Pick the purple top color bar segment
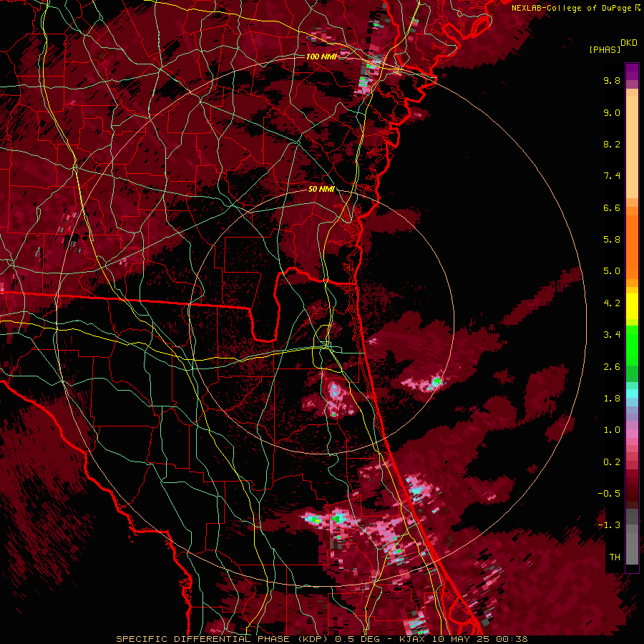This screenshot has width=644, height=644. click(x=632, y=72)
